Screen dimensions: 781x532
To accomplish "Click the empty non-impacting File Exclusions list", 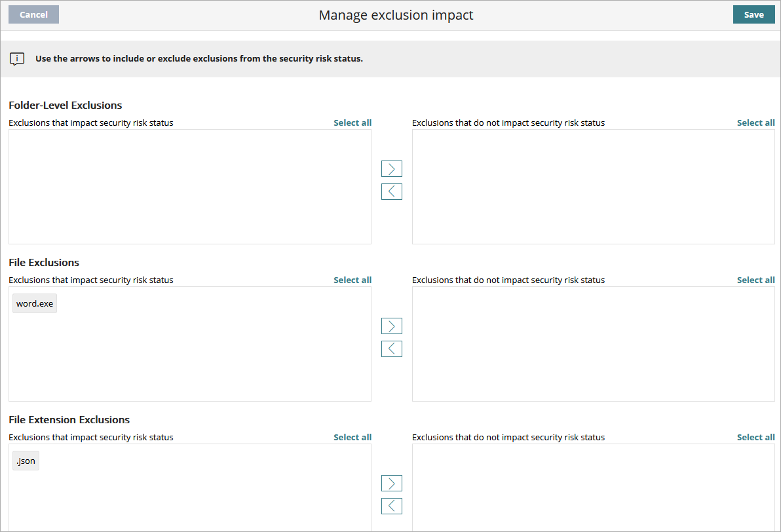I will (x=593, y=344).
